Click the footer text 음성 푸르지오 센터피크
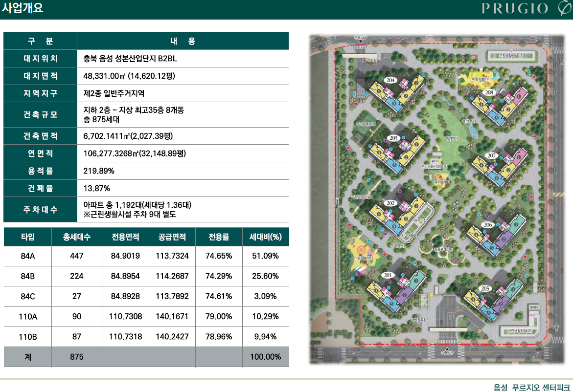 tap(531, 387)
